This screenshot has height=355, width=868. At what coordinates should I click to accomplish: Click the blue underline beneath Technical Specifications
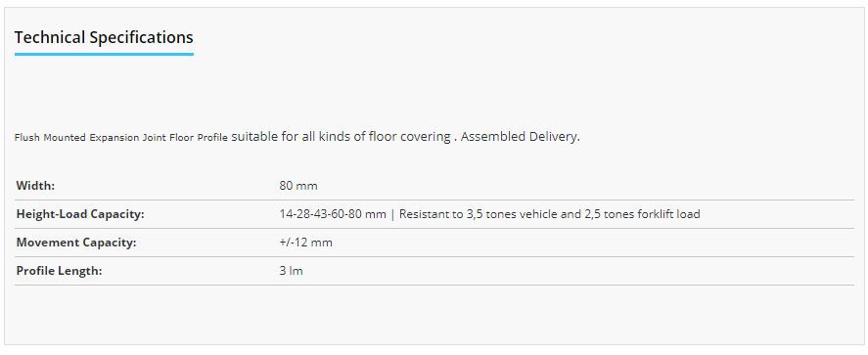[104, 54]
